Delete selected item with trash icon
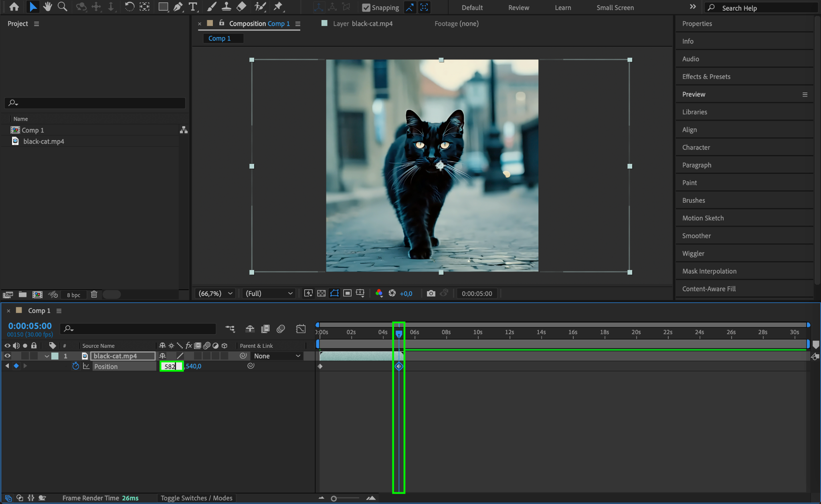Image resolution: width=821 pixels, height=504 pixels. click(x=94, y=294)
